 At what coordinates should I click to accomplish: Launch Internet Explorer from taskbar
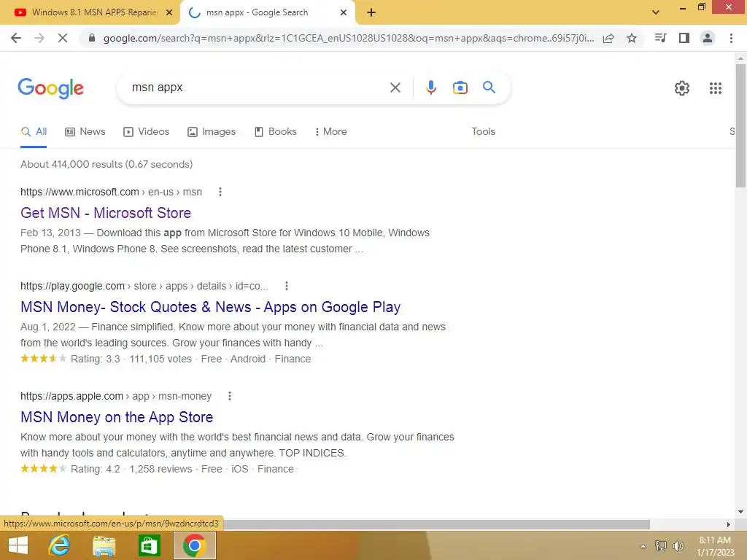coord(60,545)
